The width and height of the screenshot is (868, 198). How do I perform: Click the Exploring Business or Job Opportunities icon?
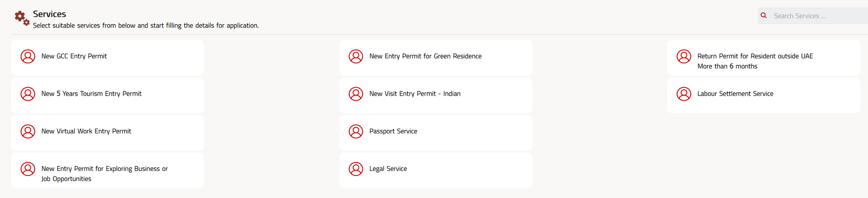tap(28, 169)
